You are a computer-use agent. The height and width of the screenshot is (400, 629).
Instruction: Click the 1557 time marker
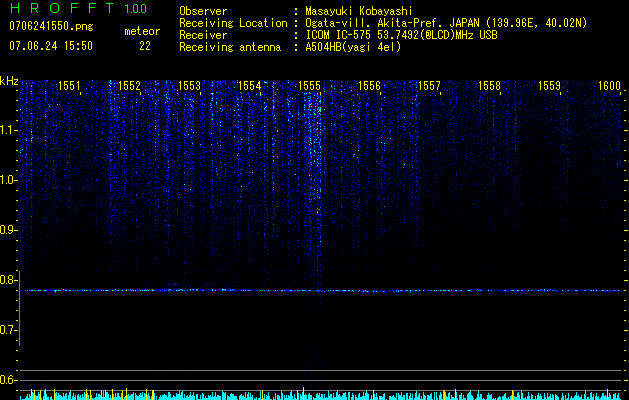429,85
